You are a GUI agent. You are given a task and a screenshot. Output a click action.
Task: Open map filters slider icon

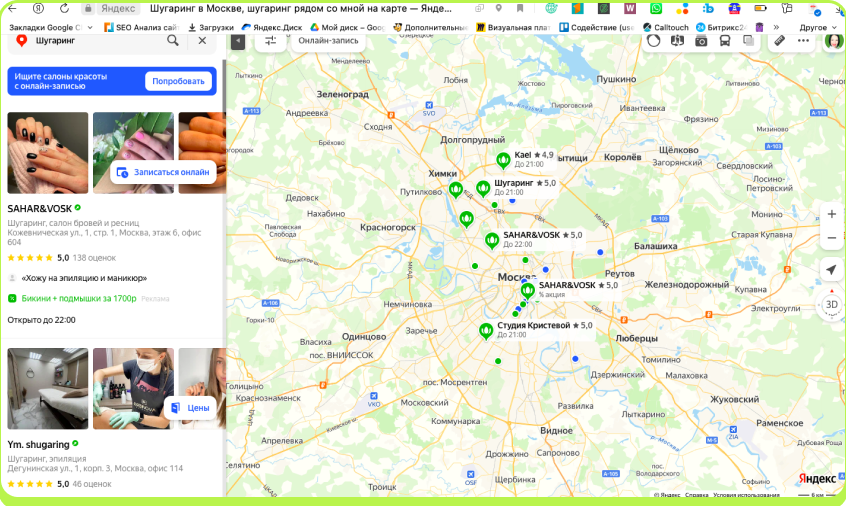coord(270,41)
